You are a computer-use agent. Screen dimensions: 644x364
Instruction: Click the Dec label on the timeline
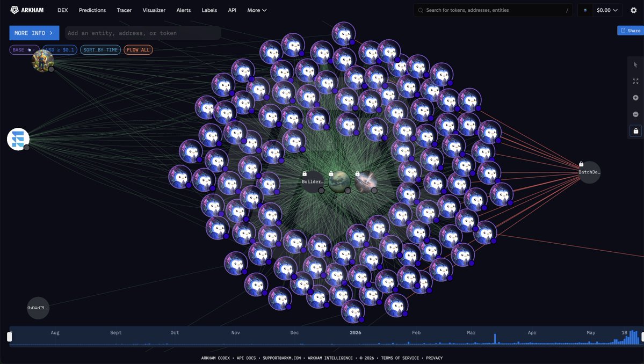pyautogui.click(x=294, y=332)
